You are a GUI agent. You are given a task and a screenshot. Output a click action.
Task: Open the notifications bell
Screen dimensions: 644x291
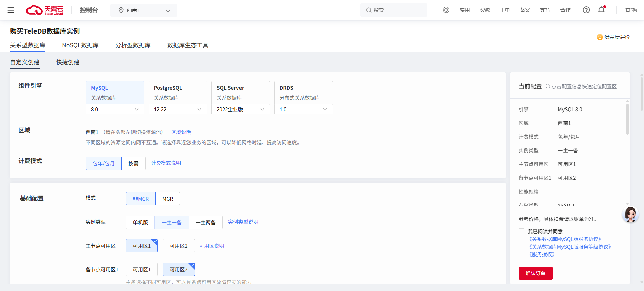601,10
